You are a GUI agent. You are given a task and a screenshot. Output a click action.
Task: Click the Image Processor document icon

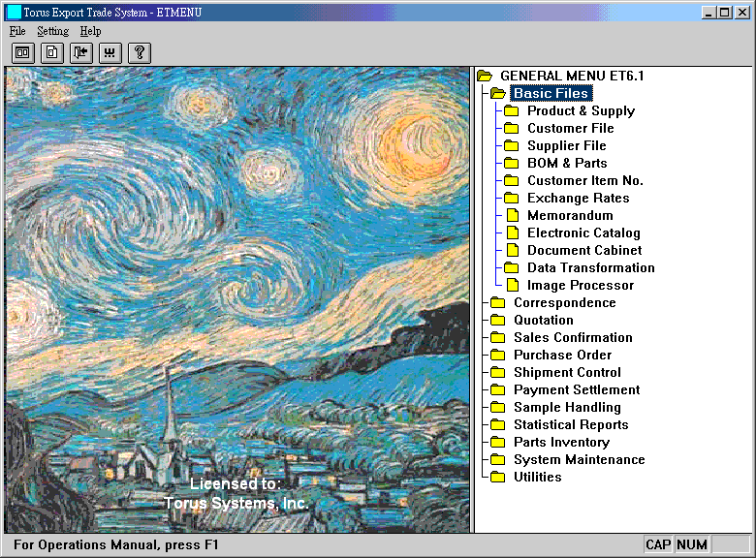click(x=513, y=285)
